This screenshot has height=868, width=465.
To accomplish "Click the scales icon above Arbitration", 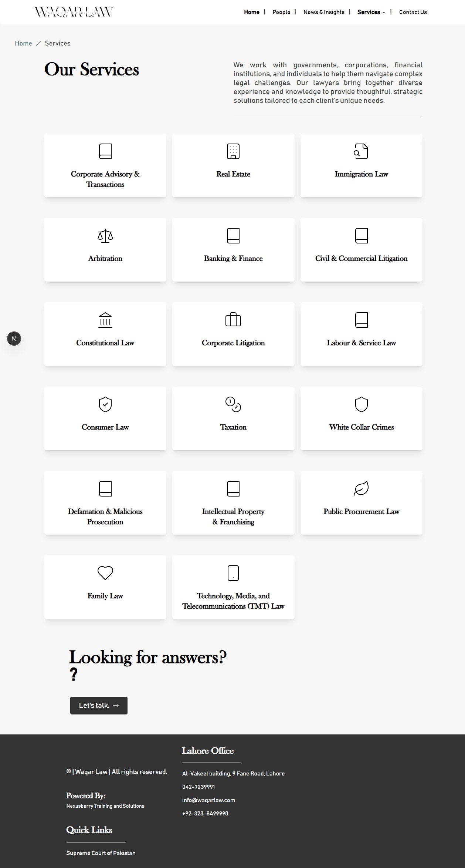I will click(105, 236).
